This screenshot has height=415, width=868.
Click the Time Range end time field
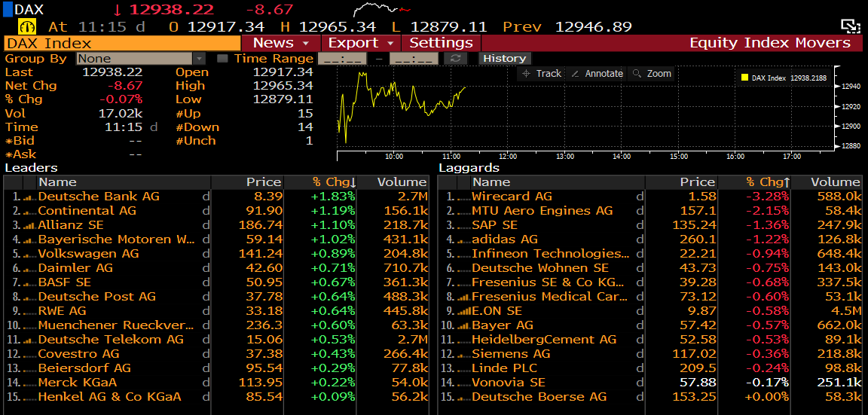(x=414, y=59)
